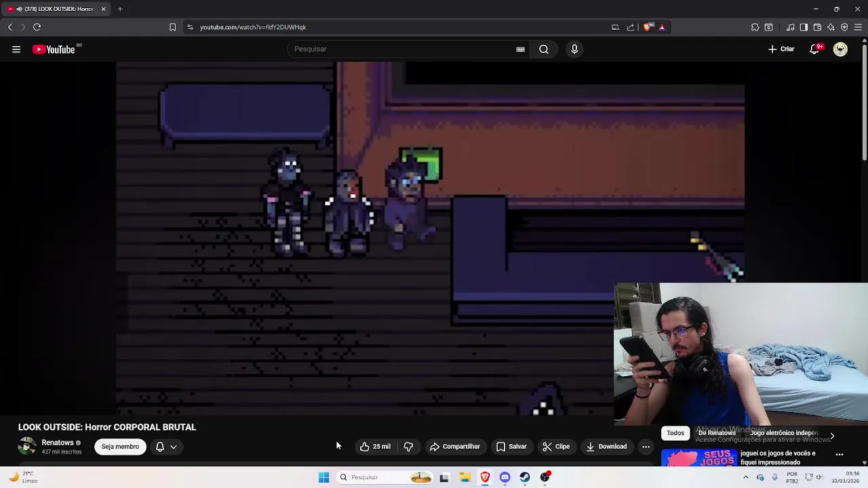Click Criar to create a video

781,49
